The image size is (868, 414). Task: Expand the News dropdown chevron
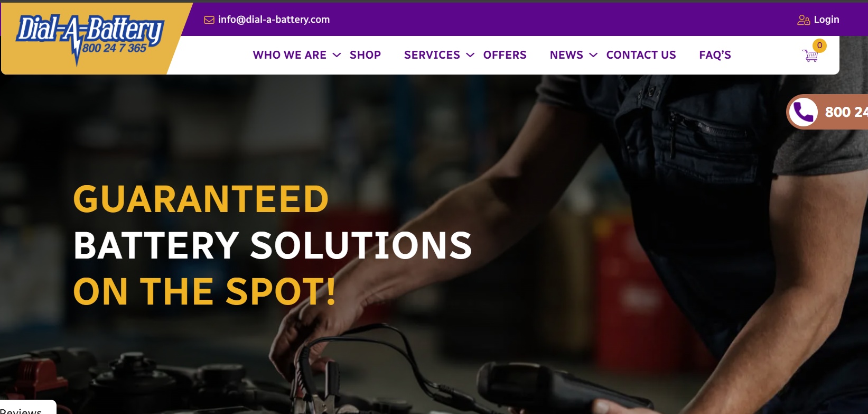(x=593, y=55)
